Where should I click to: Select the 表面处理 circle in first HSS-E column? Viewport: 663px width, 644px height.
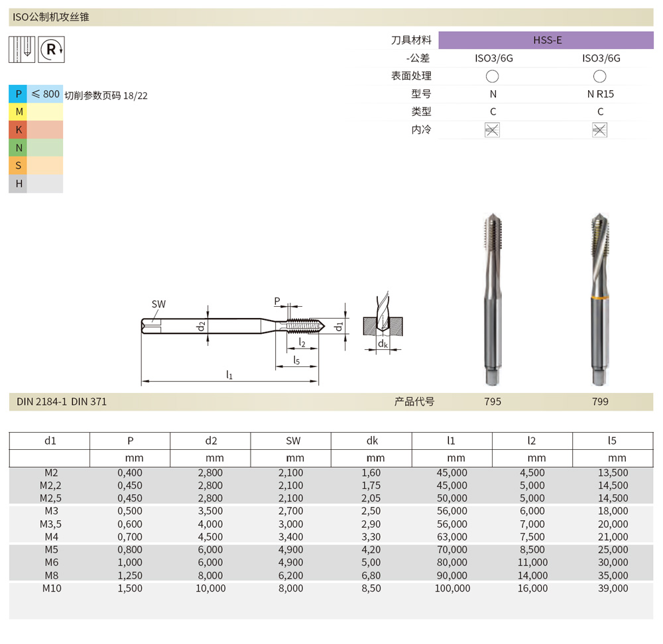tap(492, 76)
